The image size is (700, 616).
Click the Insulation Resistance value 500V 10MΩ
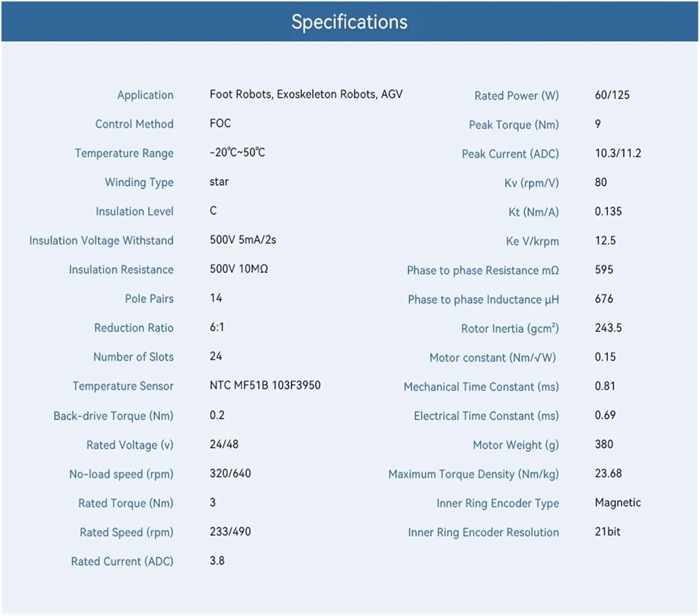tap(238, 269)
